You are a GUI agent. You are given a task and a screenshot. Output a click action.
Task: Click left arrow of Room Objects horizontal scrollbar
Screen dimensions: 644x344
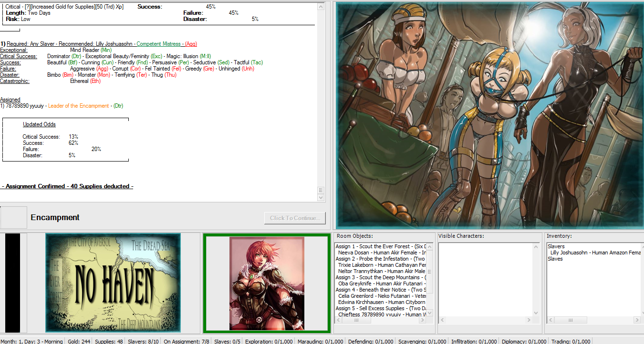pyautogui.click(x=339, y=320)
